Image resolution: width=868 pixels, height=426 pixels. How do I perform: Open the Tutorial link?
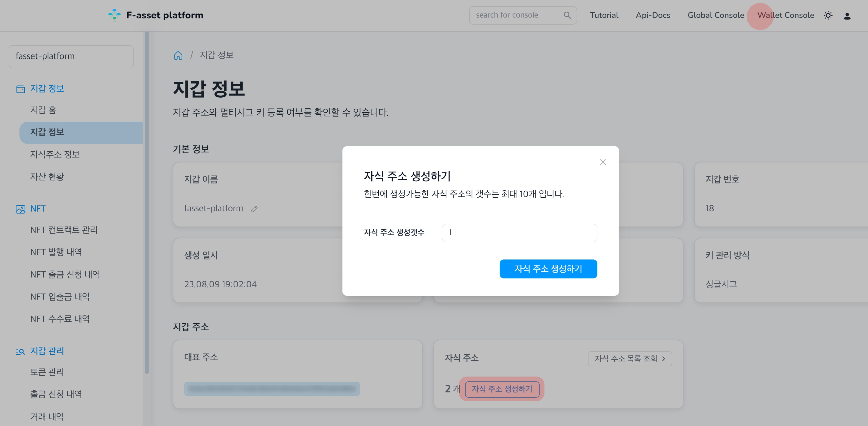coord(603,15)
